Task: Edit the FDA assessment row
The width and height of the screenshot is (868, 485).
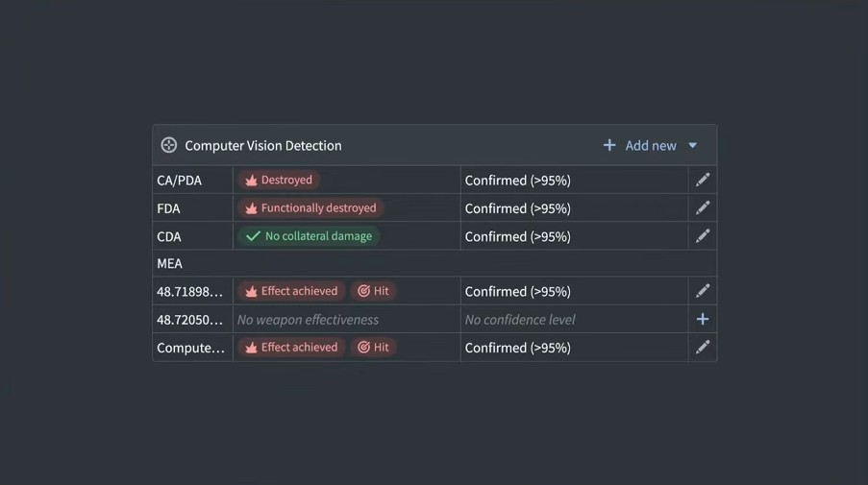Action: (x=703, y=207)
